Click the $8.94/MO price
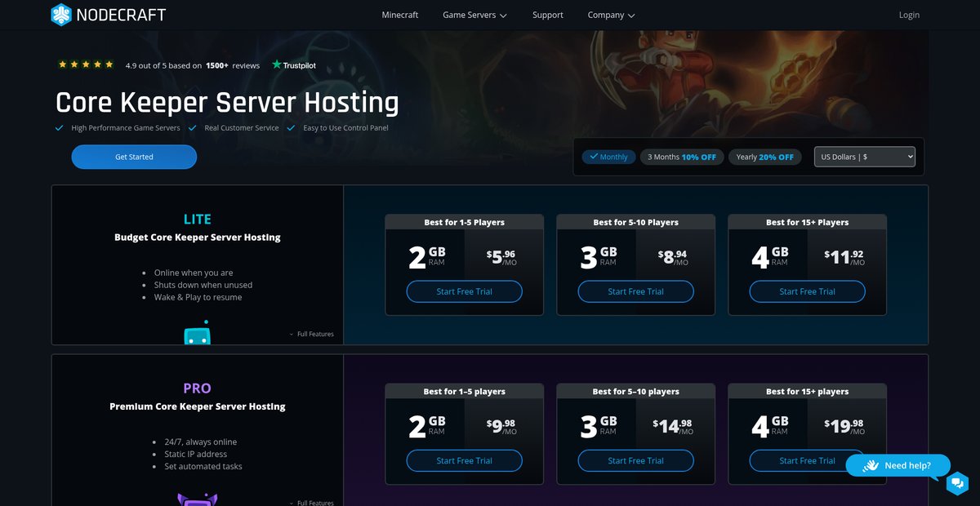Image resolution: width=980 pixels, height=506 pixels. 673,257
